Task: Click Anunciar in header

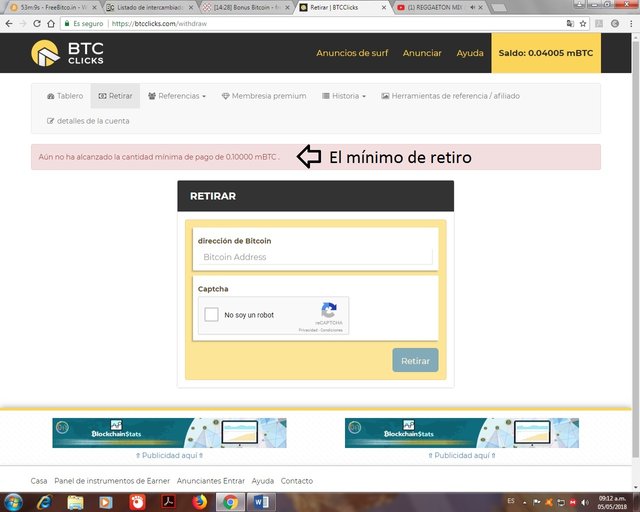Action: click(422, 53)
